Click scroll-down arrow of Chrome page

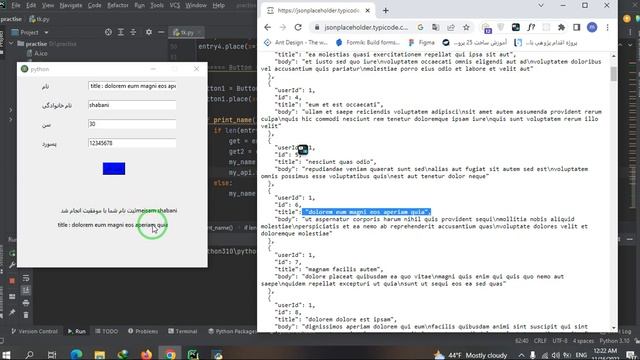pyautogui.click(x=613, y=328)
